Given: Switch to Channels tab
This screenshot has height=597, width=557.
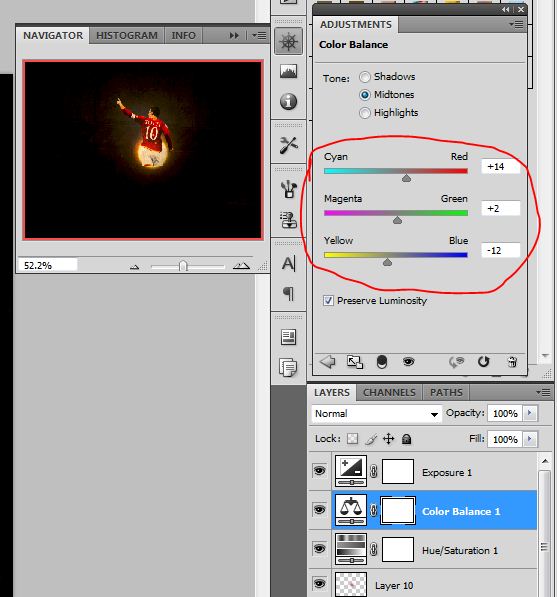Looking at the screenshot, I should click(389, 393).
